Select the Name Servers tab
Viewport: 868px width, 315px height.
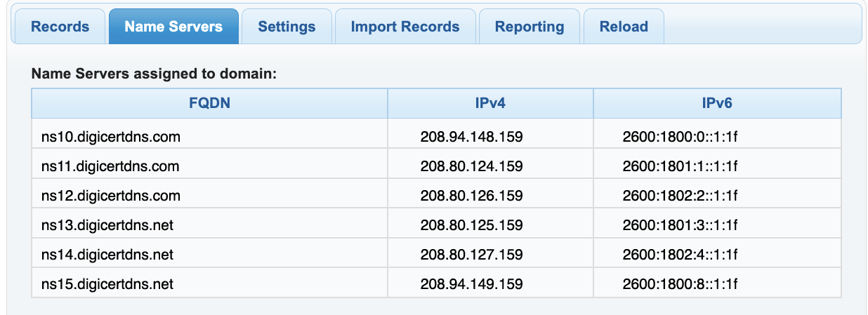[173, 27]
